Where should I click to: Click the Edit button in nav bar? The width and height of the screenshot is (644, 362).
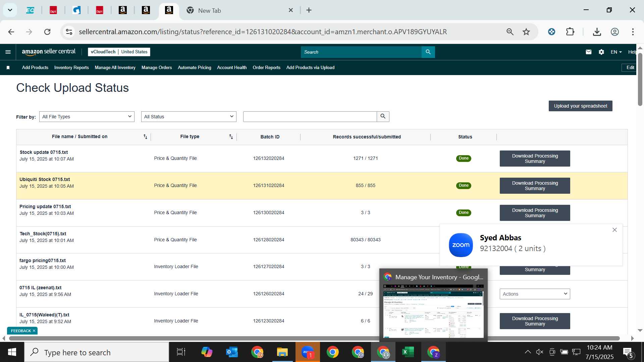[630, 68]
